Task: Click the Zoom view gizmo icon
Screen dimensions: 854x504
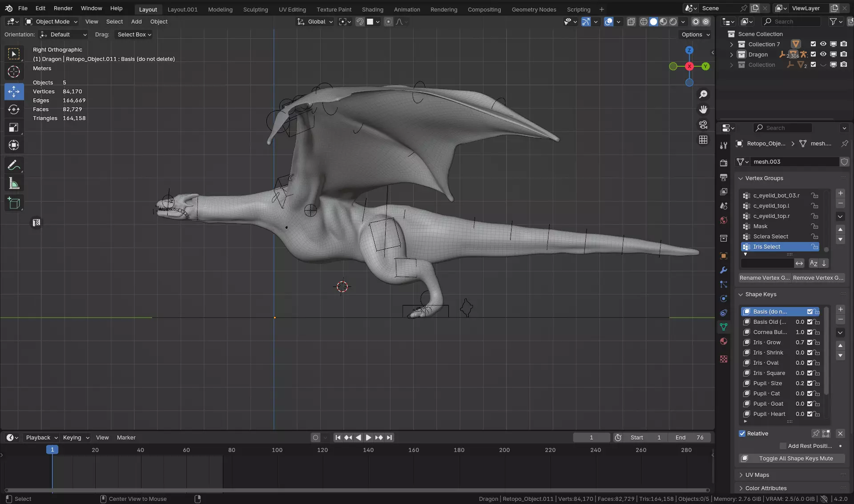Action: pyautogui.click(x=703, y=94)
